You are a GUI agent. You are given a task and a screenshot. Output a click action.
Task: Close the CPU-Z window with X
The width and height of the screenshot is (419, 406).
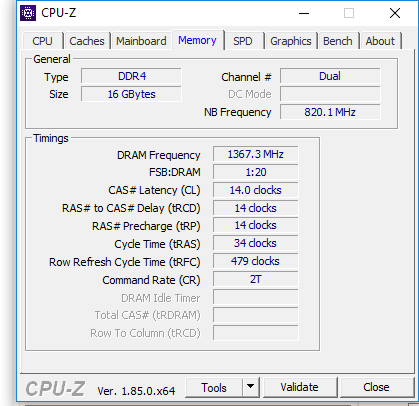(395, 13)
